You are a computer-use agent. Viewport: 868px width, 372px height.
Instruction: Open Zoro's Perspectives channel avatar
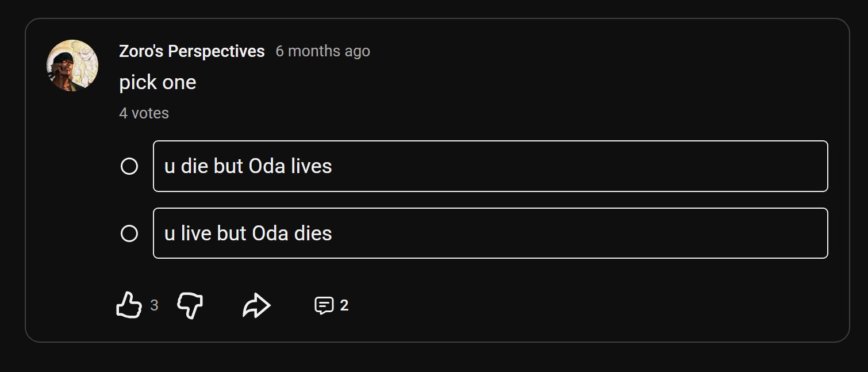(x=72, y=66)
